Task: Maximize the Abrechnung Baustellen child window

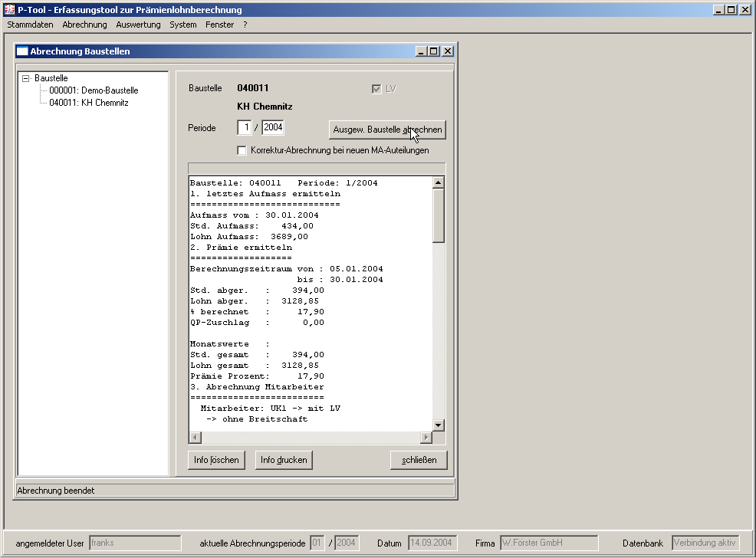Action: click(x=434, y=51)
